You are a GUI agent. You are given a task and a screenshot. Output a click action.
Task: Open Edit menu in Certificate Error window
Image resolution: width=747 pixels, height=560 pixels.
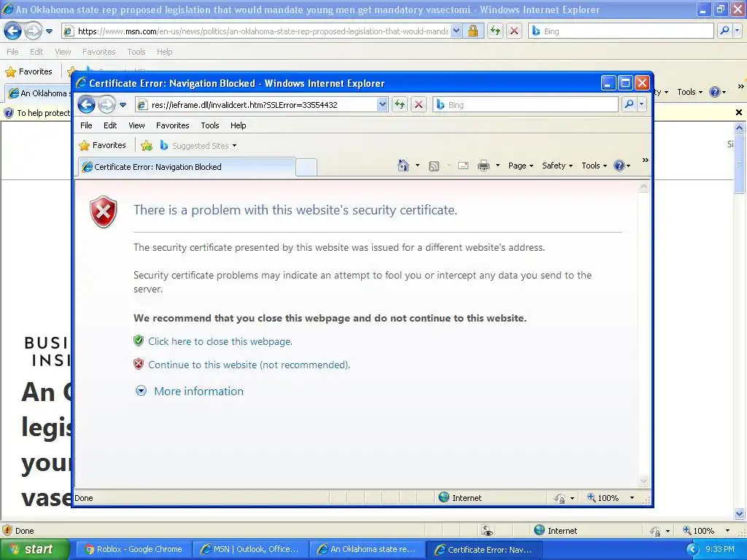point(110,125)
